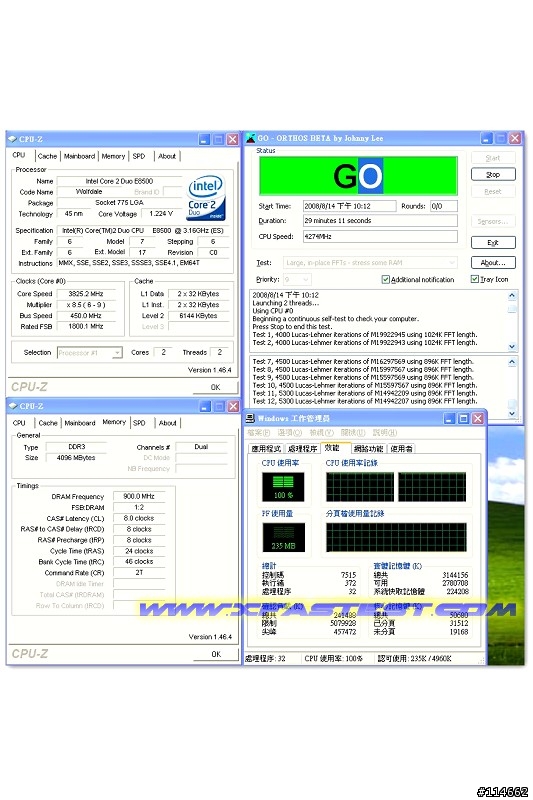This screenshot has height=800, width=533.
Task: Click the Command Rate value 2T
Action: click(x=139, y=573)
